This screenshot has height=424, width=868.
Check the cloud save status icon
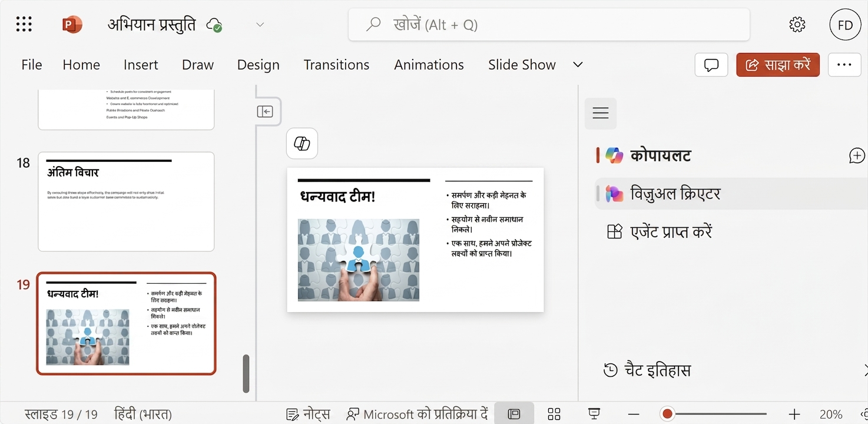click(214, 25)
